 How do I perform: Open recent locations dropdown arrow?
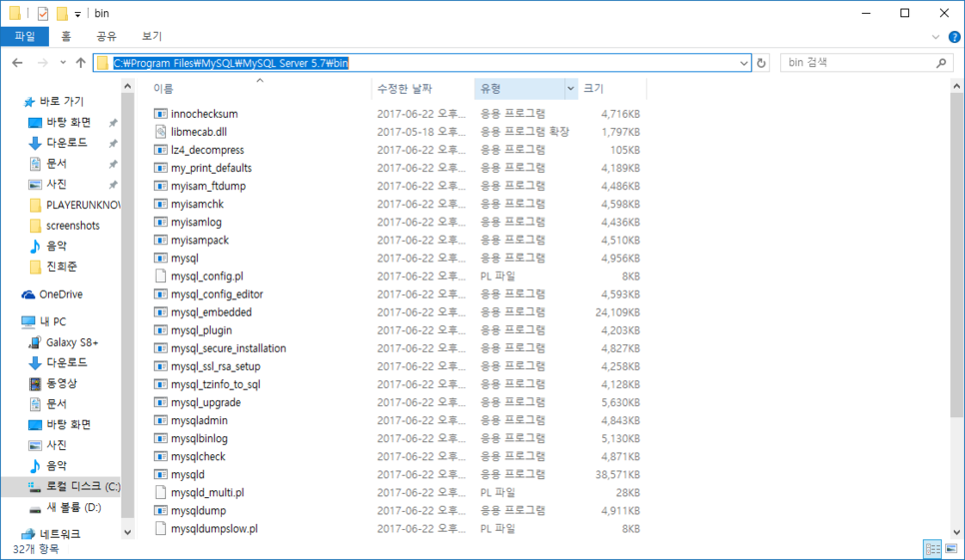(63, 63)
